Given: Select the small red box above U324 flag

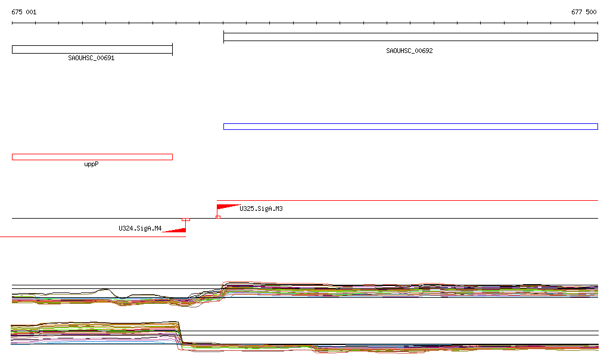Looking at the screenshot, I should [186, 220].
